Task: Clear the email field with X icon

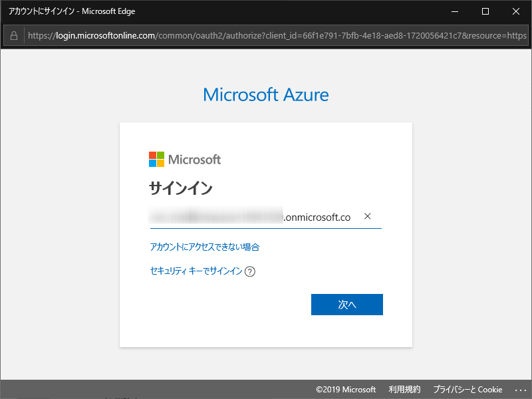Action: 368,216
